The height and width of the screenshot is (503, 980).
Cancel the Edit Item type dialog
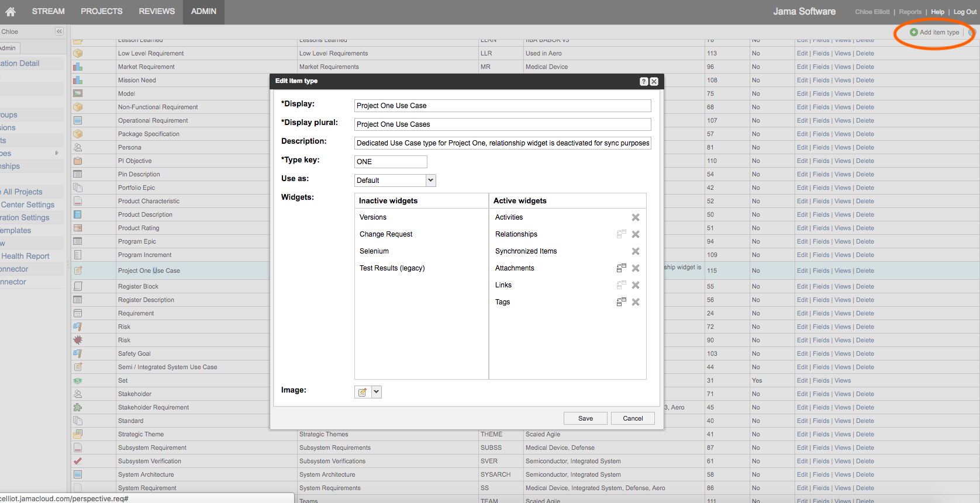click(633, 418)
